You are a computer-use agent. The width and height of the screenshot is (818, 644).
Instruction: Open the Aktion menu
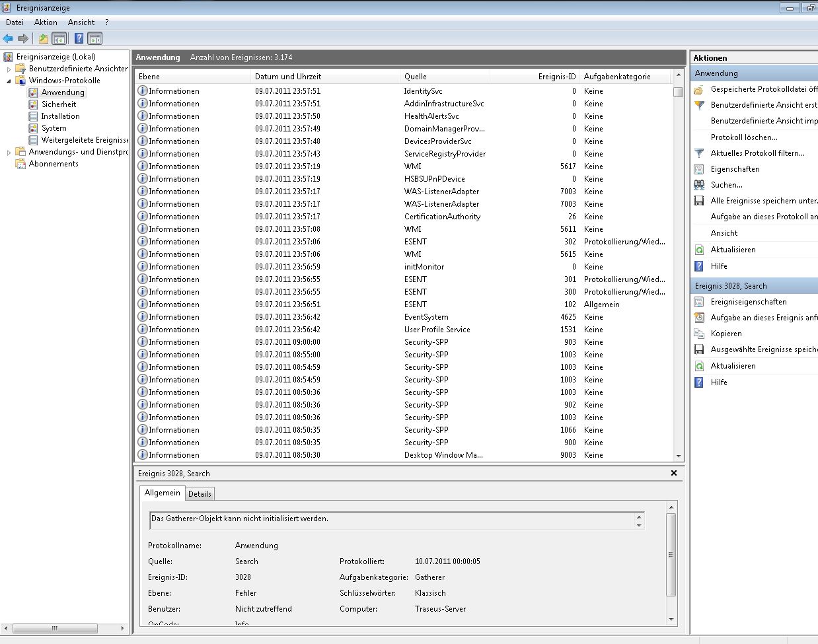46,22
